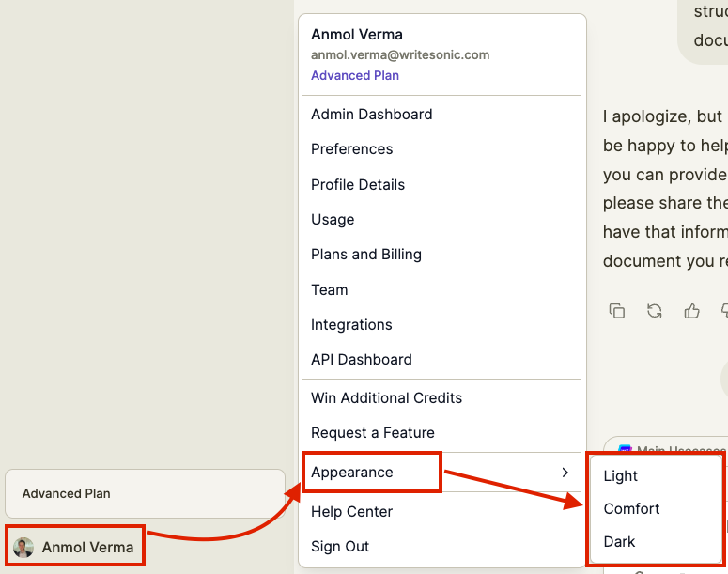Click the thumbs up icon
The width and height of the screenshot is (728, 574).
[691, 311]
